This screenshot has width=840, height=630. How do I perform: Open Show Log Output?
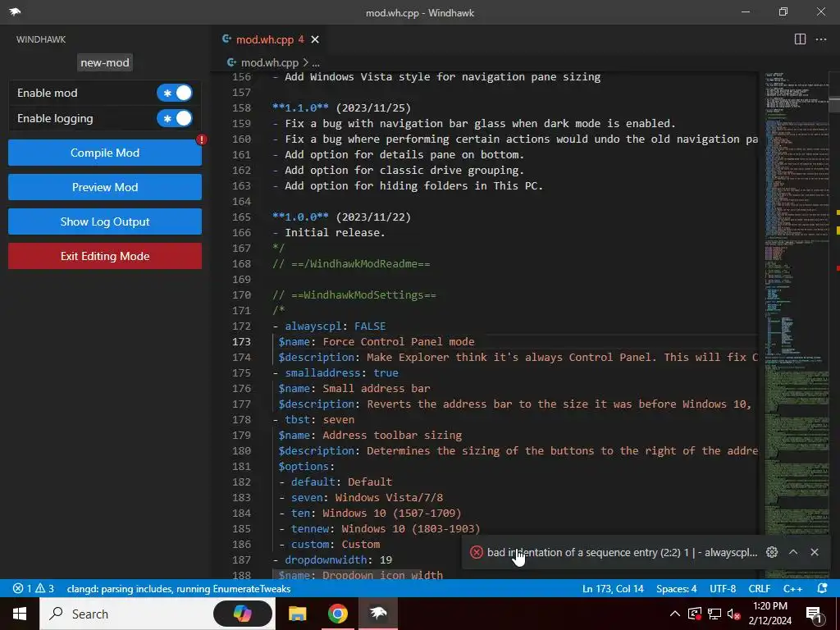click(105, 221)
